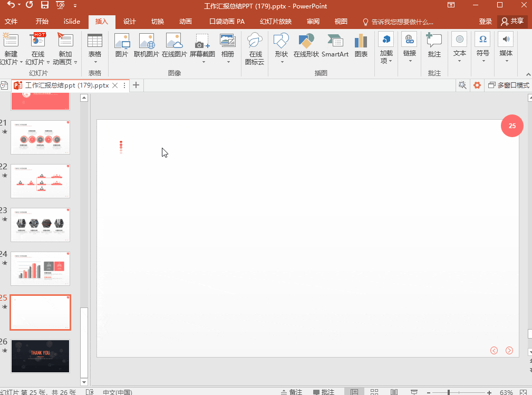Click the Redo icon in quick access toolbar

29,5
